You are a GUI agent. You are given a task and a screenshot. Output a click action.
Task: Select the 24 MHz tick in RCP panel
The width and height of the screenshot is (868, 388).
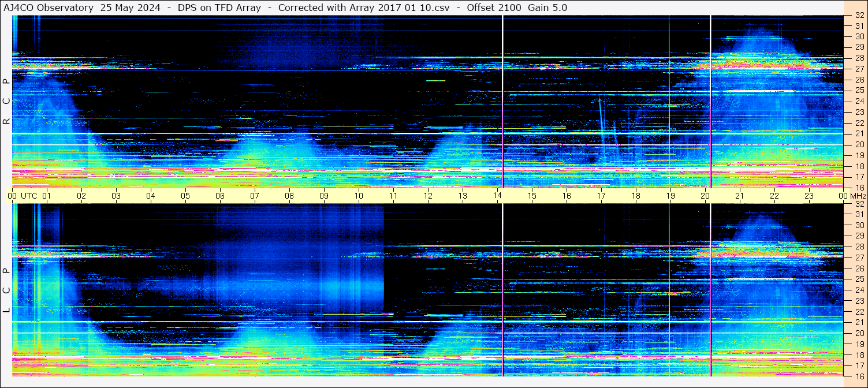click(x=858, y=102)
